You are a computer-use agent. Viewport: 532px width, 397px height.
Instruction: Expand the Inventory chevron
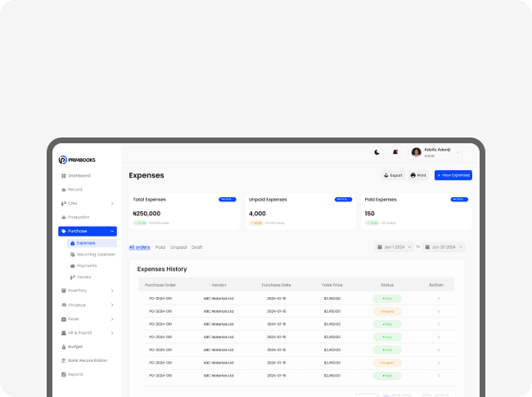click(x=112, y=291)
